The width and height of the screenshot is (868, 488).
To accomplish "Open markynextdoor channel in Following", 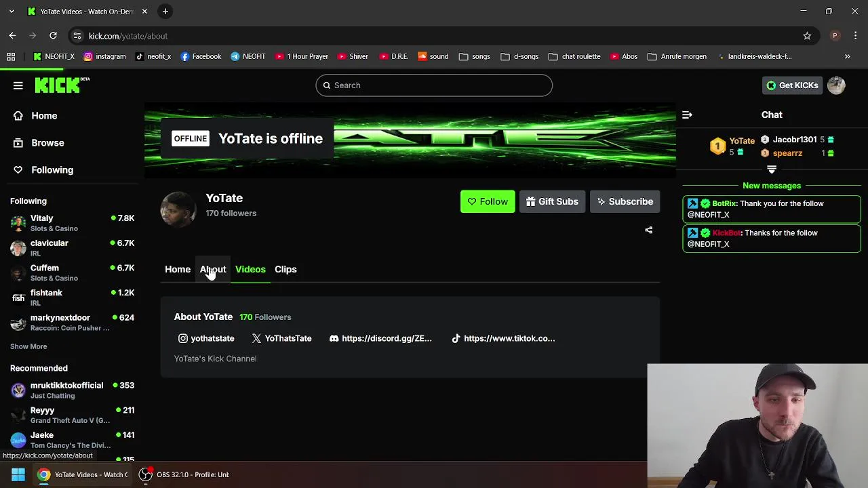I will coord(72,323).
